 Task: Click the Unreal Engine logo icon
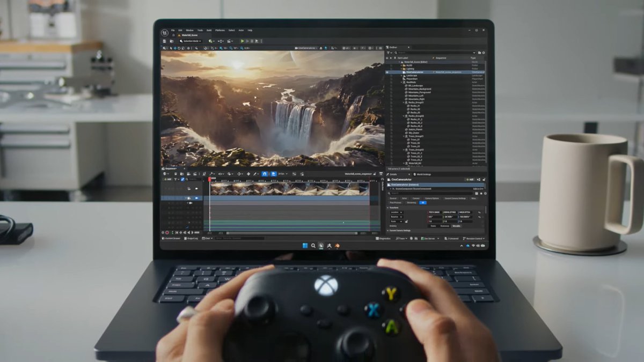point(165,33)
